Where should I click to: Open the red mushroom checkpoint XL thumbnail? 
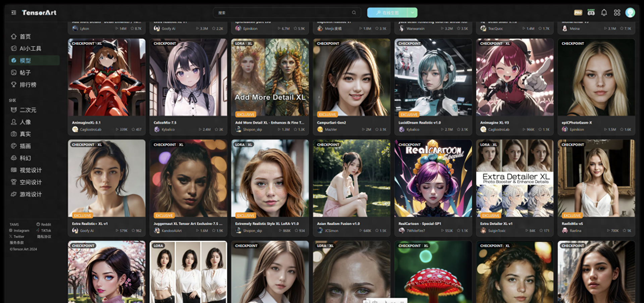[x=433, y=272]
